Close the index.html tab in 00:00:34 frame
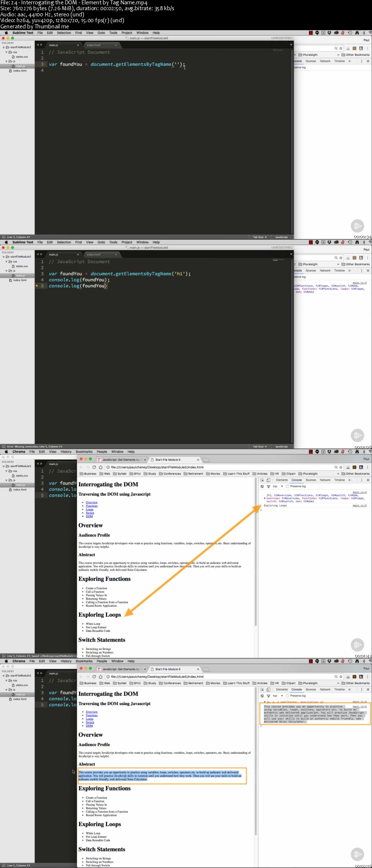 click(116, 45)
